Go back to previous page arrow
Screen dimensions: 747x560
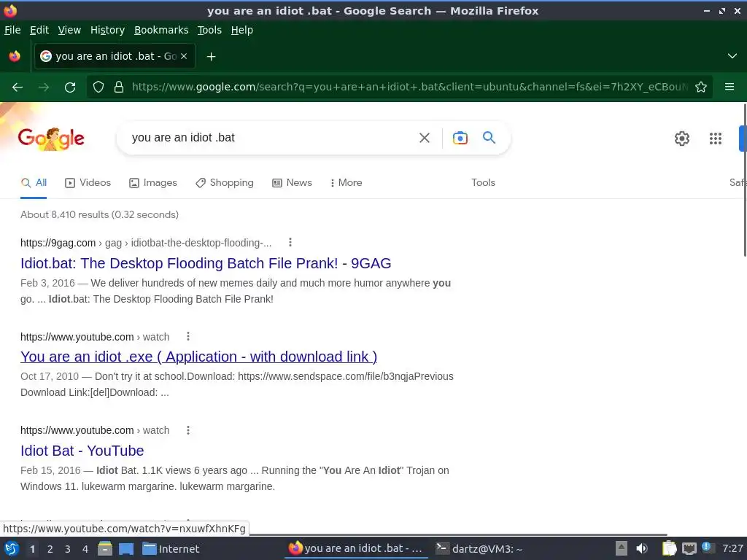(18, 87)
